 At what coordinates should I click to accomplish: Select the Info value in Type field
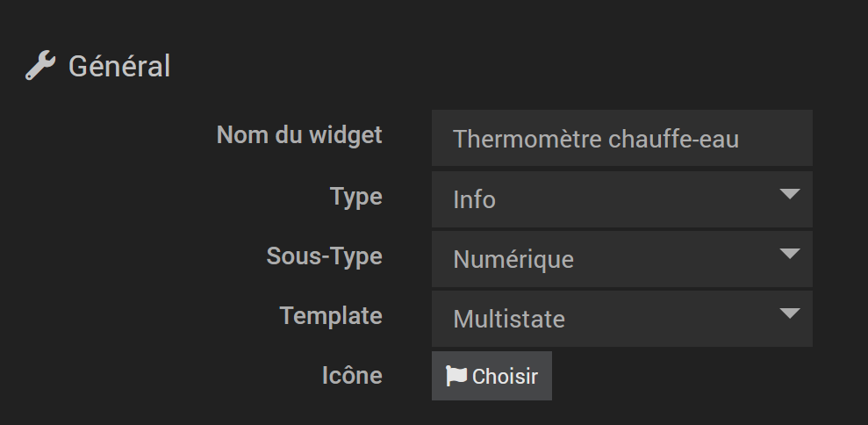(474, 200)
